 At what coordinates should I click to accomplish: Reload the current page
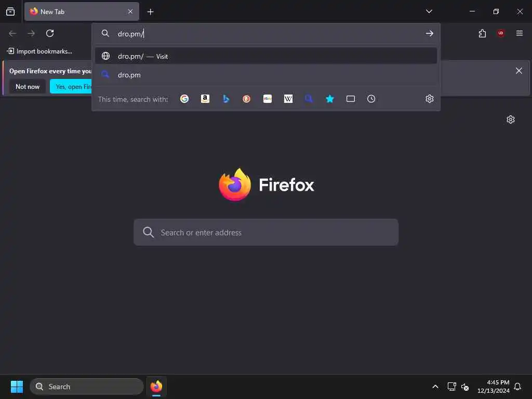[x=50, y=33]
